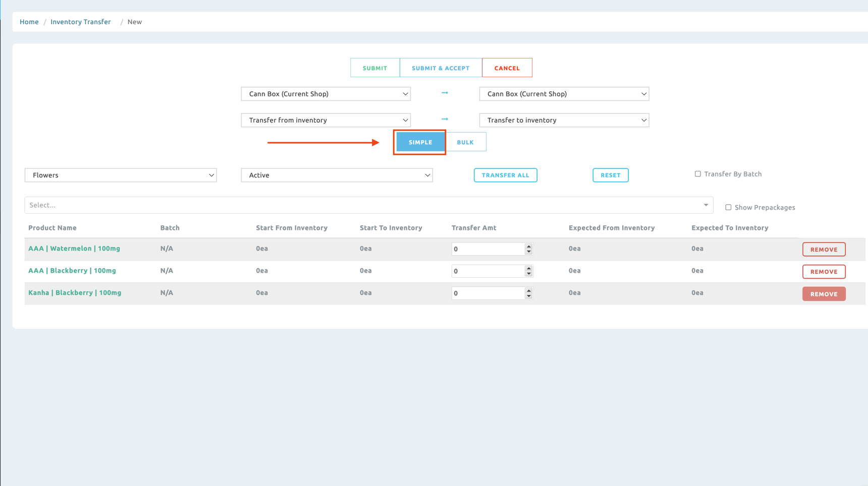Viewport: 868px width, 486px height.
Task: Expand the Active status dropdown
Action: [x=337, y=175]
